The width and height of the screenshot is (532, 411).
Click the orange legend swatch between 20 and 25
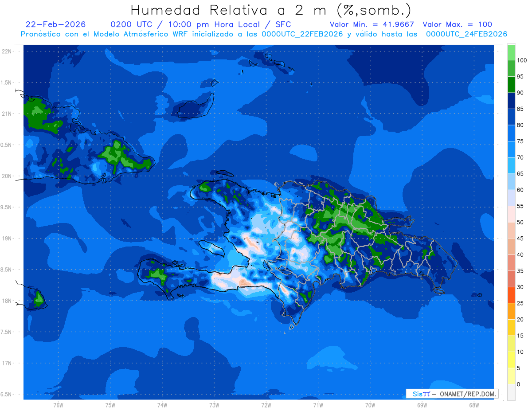coord(511,312)
